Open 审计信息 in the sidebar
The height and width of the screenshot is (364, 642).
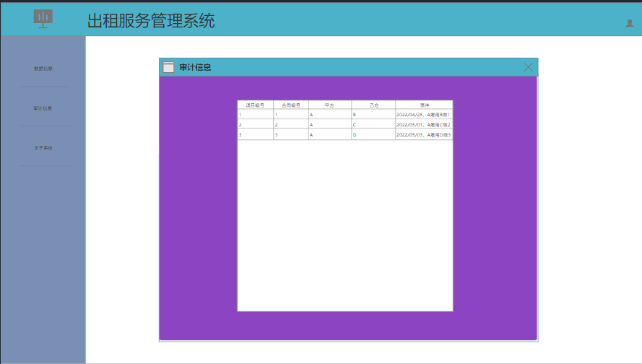tap(43, 108)
